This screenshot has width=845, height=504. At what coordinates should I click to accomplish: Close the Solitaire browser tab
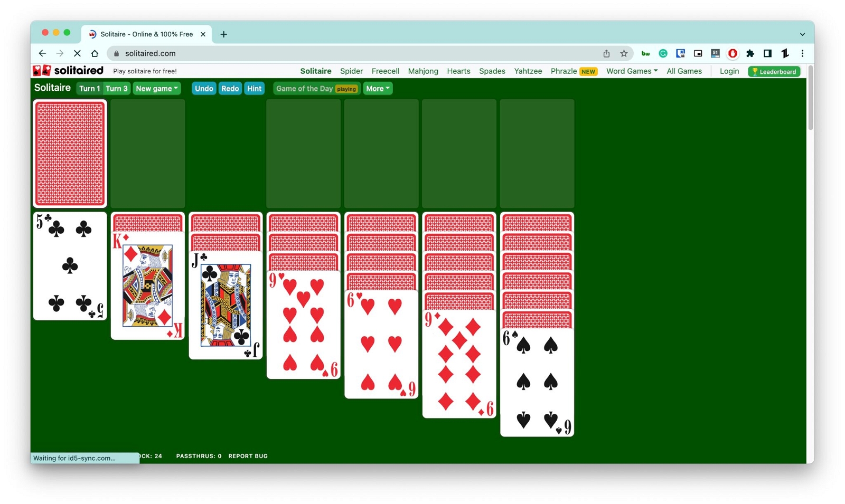point(203,34)
